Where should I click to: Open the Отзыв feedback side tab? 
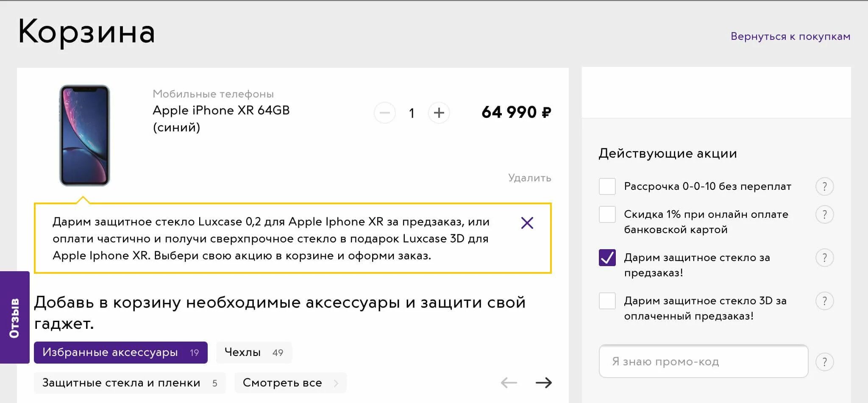15,317
